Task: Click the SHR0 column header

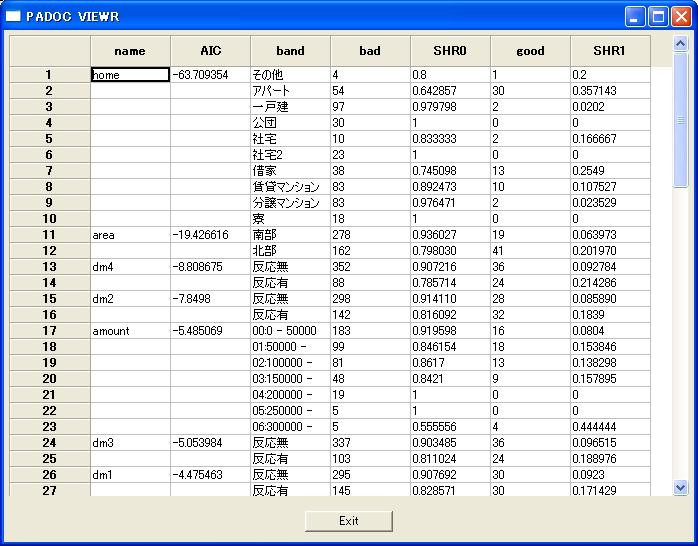Action: 450,51
